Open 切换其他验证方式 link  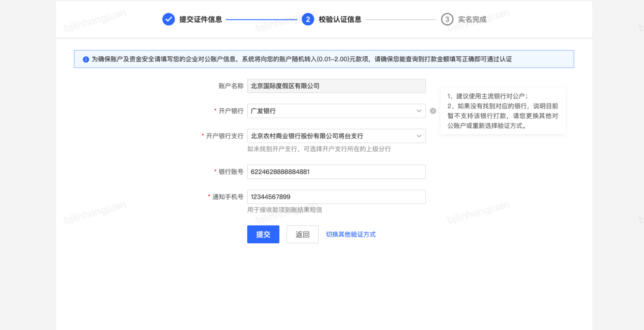(x=350, y=234)
